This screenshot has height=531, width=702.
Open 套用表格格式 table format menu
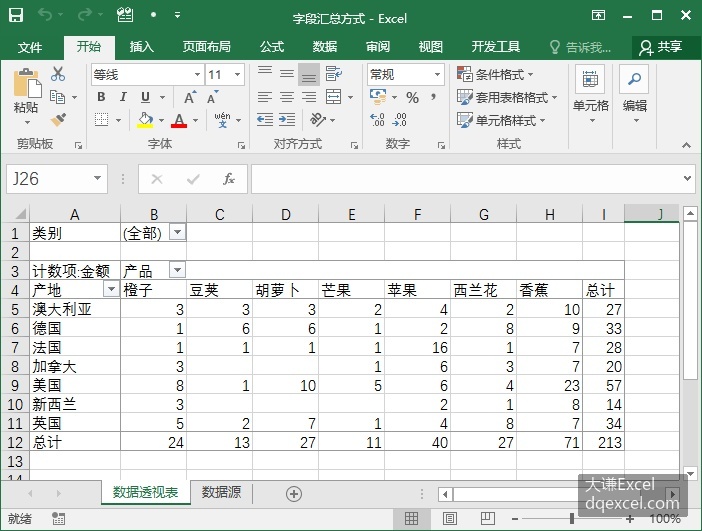[507, 97]
